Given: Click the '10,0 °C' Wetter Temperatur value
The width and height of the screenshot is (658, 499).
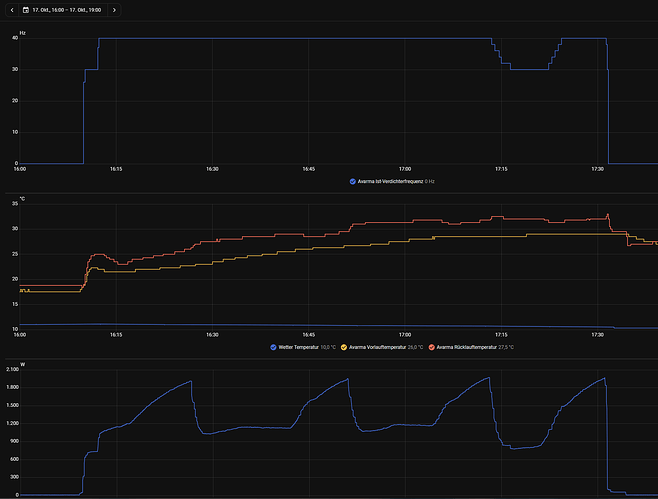Looking at the screenshot, I should 328,347.
